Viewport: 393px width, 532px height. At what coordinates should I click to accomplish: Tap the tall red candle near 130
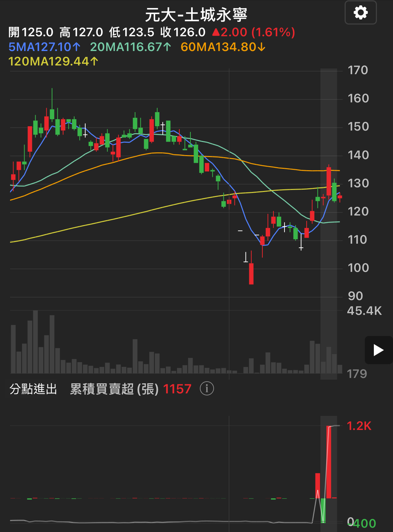[329, 181]
